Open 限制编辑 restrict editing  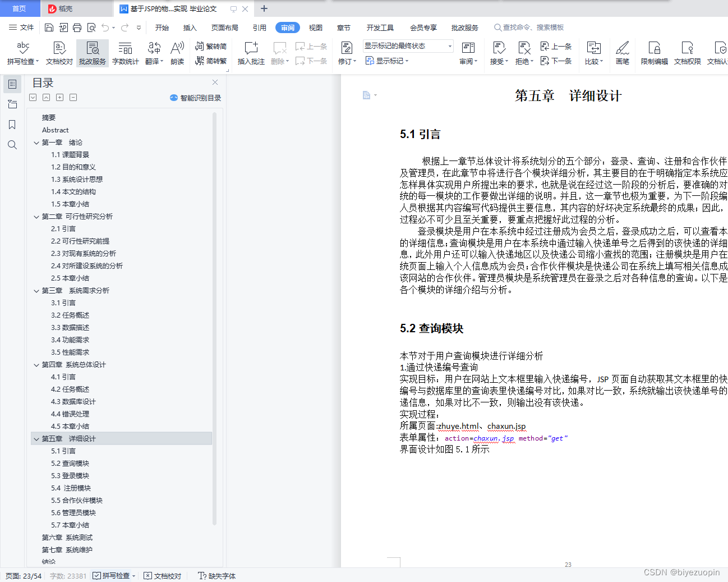point(654,53)
